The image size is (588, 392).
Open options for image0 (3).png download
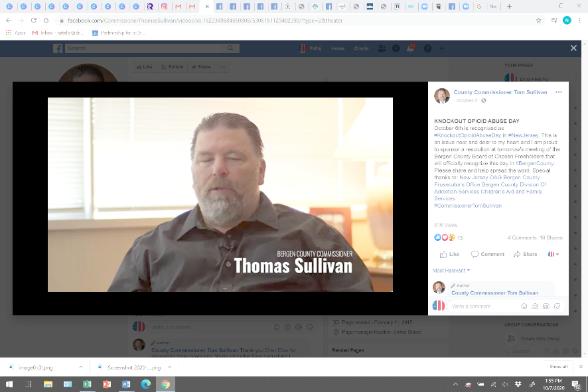tap(81, 366)
